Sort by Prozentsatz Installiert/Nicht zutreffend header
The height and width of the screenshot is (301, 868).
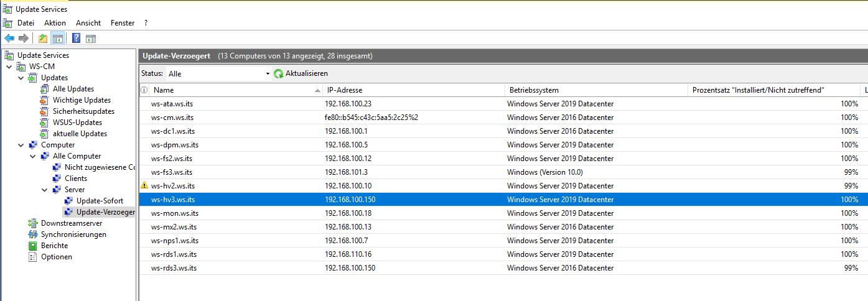point(775,90)
